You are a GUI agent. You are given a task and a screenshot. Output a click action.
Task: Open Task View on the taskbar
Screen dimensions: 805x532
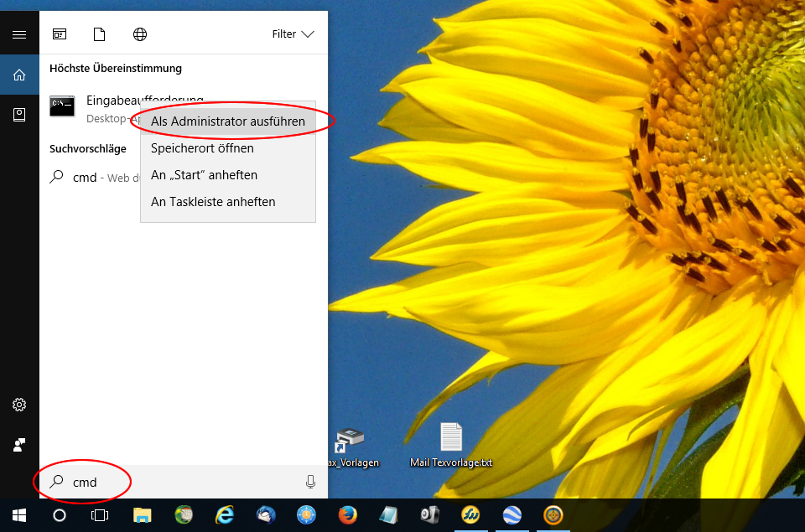100,515
